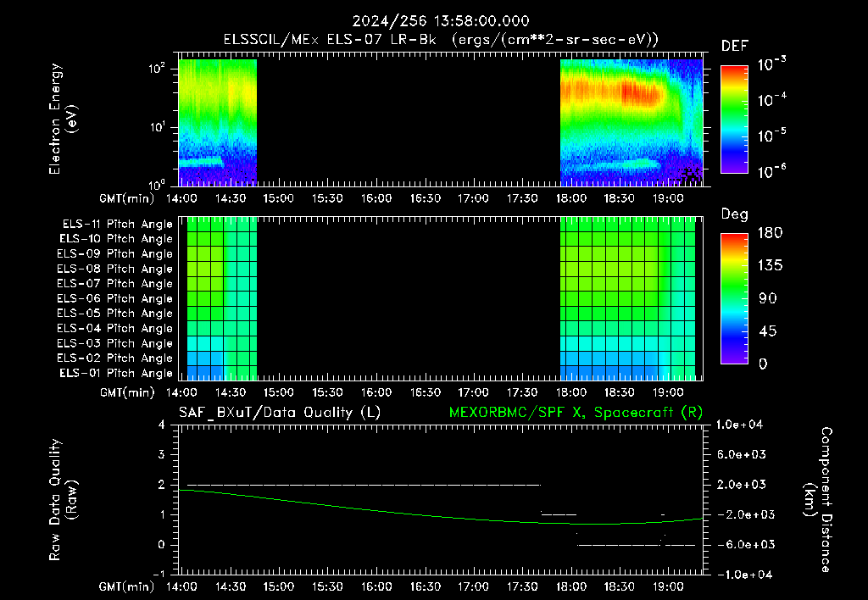868x600 pixels.
Task: Select the 'ELS-07 Pitch Angle' row label
Action: (x=115, y=283)
